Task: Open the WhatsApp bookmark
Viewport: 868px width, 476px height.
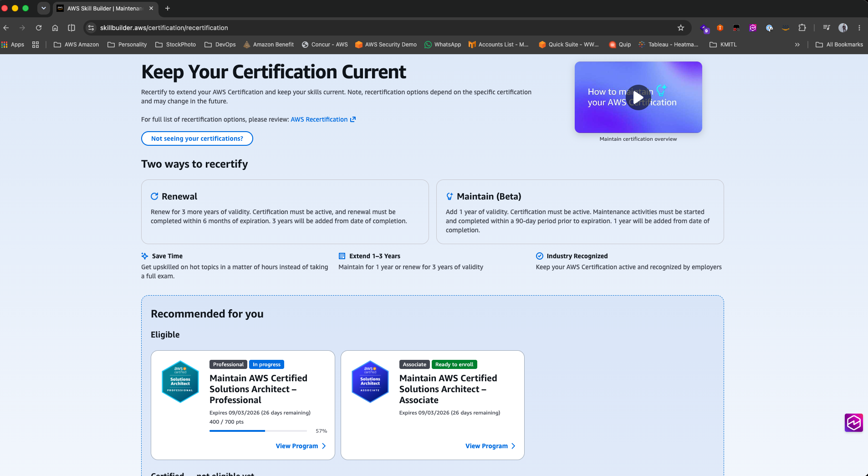Action: 443,45
